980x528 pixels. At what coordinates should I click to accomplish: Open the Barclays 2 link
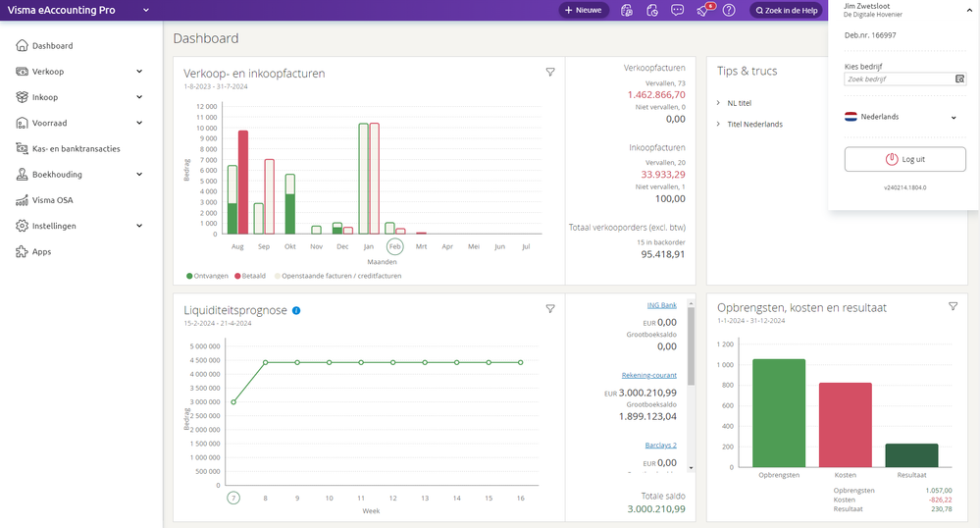(x=660, y=446)
